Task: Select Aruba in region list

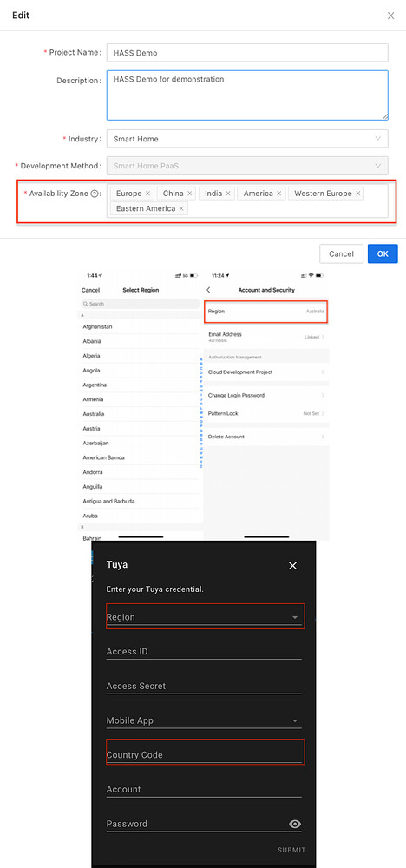Action: (140, 516)
